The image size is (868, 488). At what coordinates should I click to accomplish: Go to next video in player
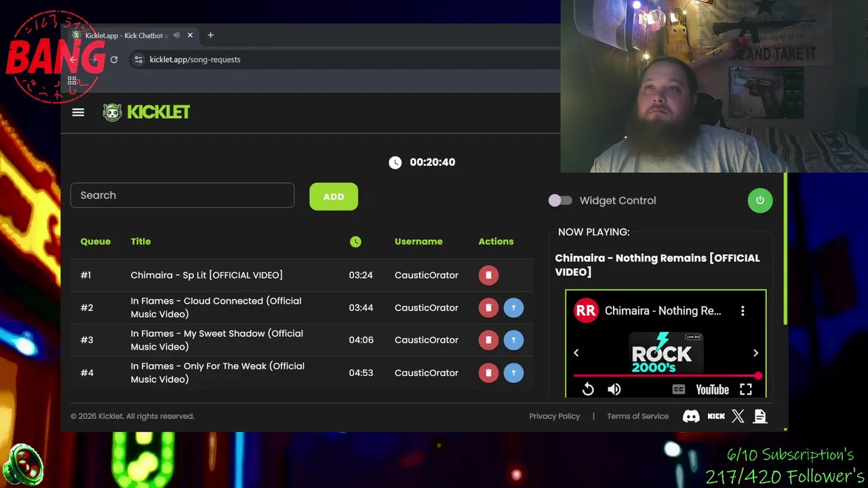[x=755, y=353]
